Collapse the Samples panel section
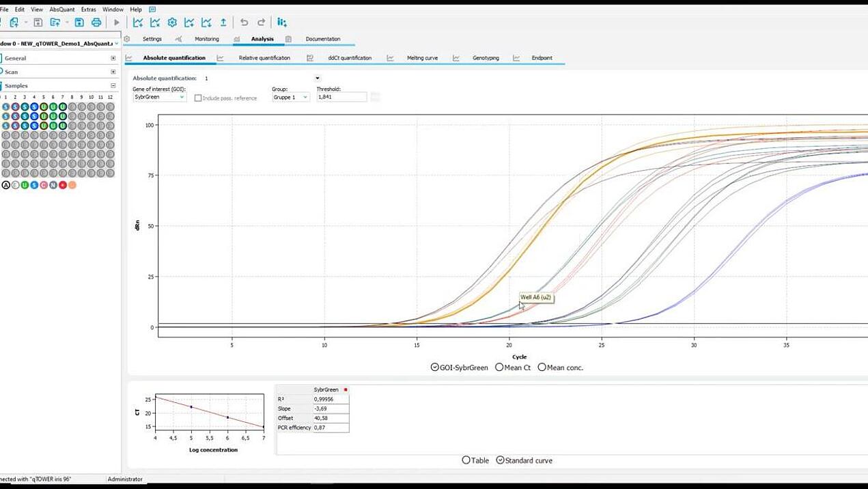The image size is (868, 489). [113, 85]
